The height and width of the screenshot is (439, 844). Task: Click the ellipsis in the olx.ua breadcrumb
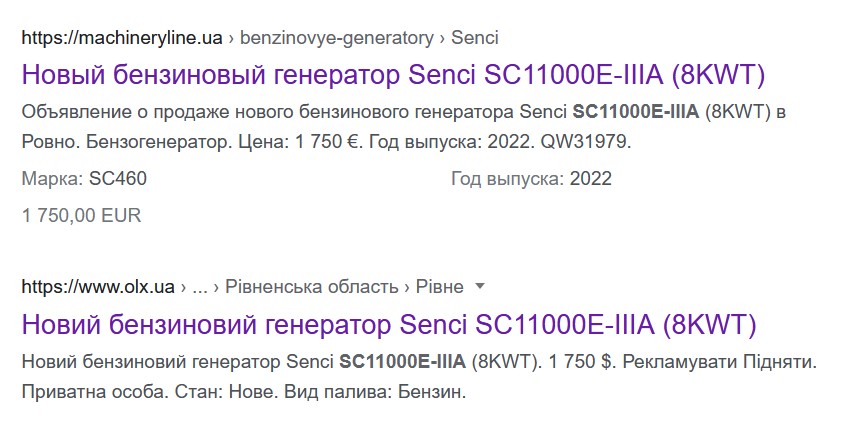199,287
